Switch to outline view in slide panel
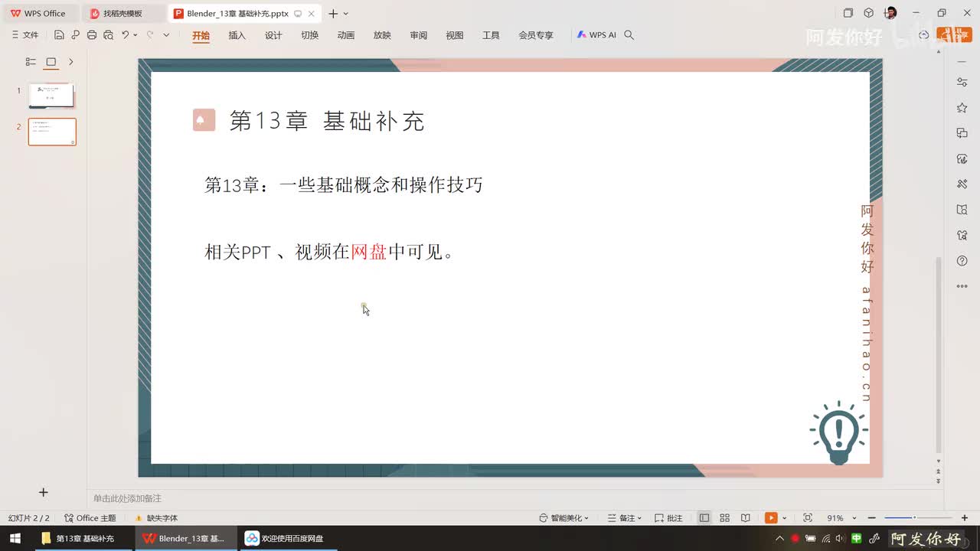This screenshot has width=980, height=551. [x=31, y=62]
